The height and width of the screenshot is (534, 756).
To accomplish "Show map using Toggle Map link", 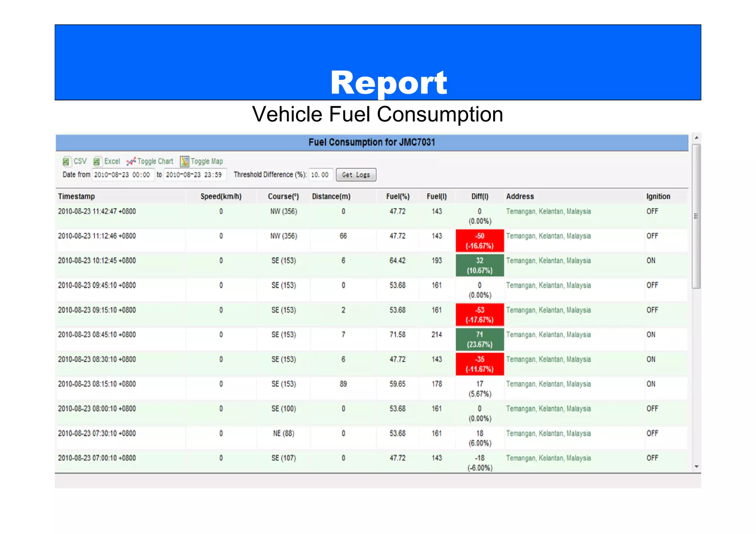I will [207, 161].
